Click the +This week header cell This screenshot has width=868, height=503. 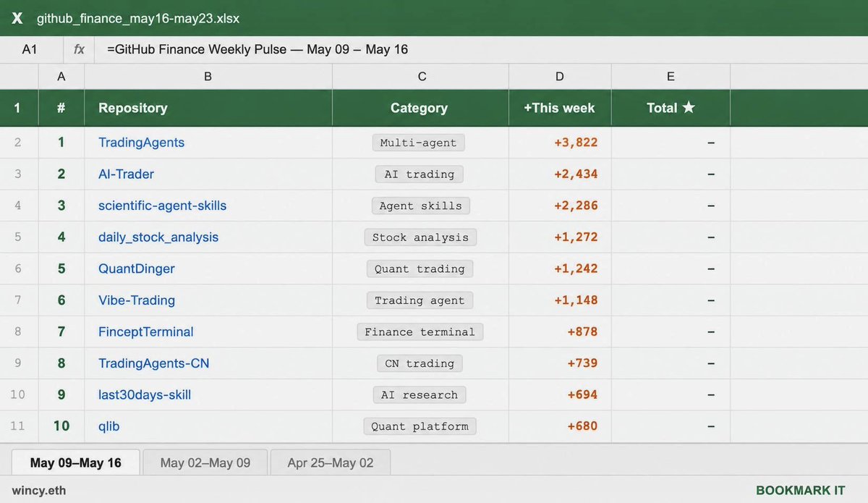pos(560,108)
